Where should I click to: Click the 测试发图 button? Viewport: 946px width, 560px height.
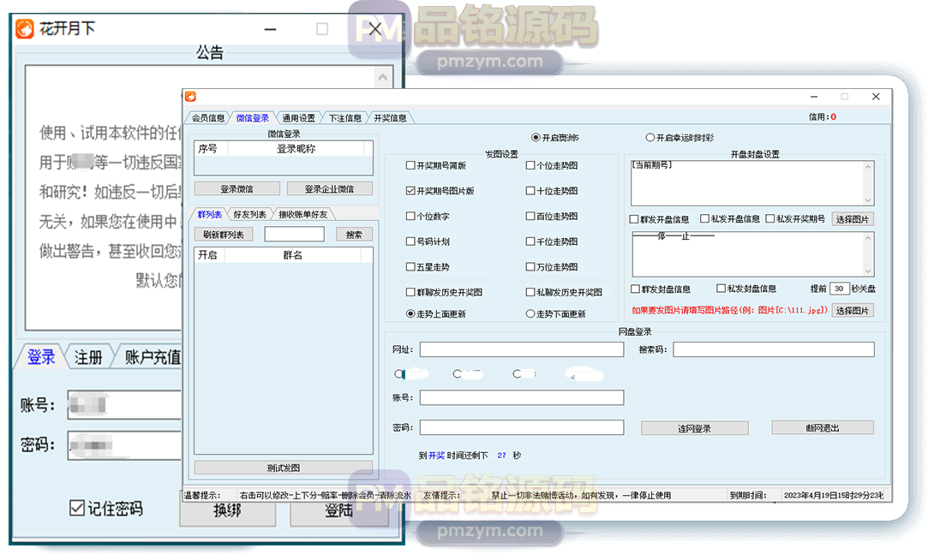point(284,468)
